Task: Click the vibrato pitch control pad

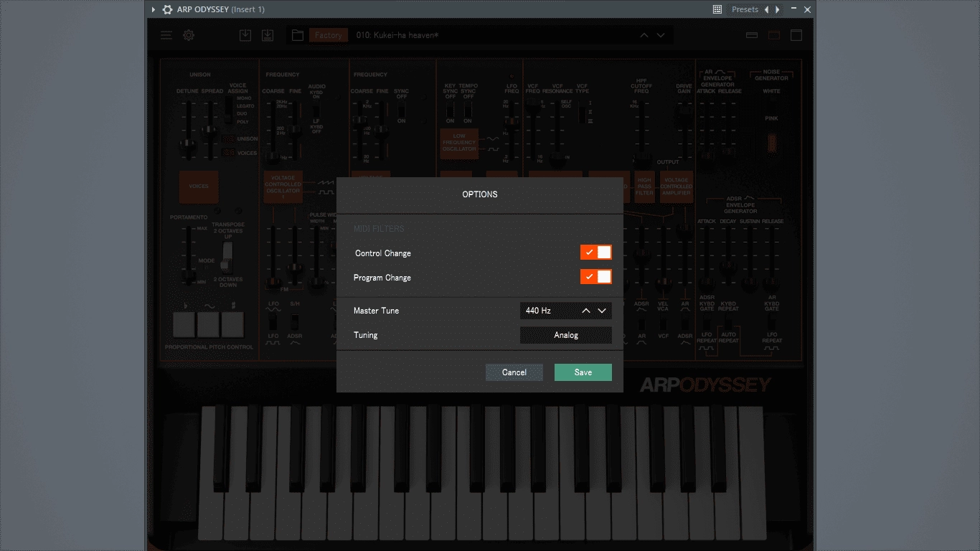Action: [209, 325]
